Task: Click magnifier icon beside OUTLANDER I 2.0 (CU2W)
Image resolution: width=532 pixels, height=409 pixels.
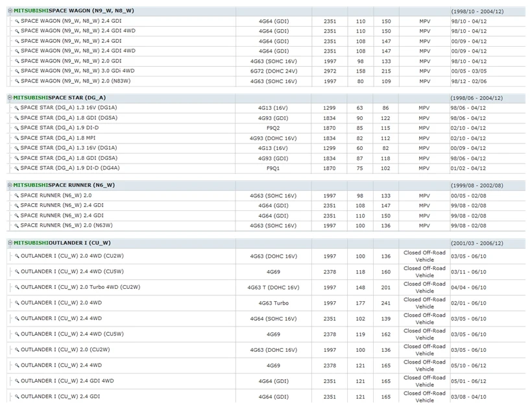Action: (x=17, y=350)
